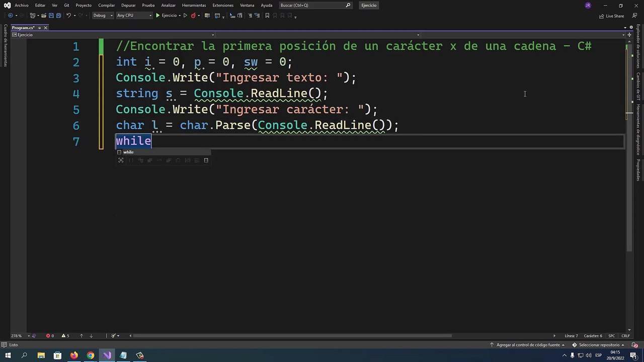Click the Ejercicio solution name label
The height and width of the screenshot is (362, 644).
pos(369,5)
